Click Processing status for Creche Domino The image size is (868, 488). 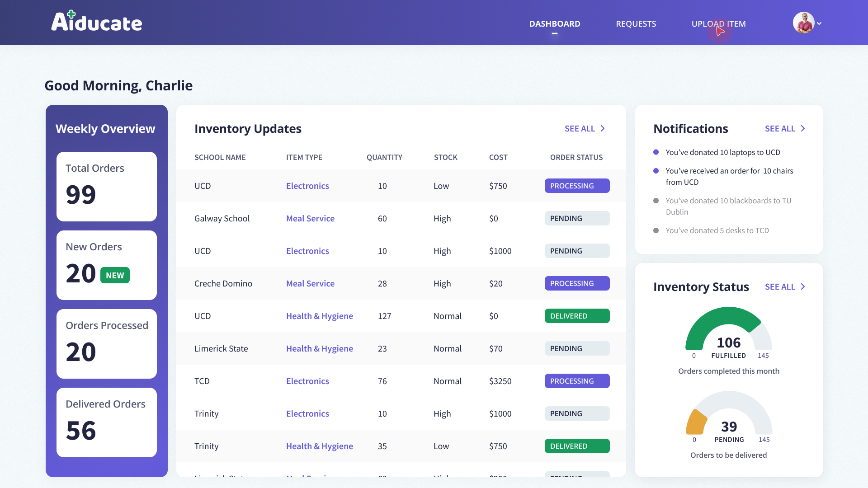(577, 283)
